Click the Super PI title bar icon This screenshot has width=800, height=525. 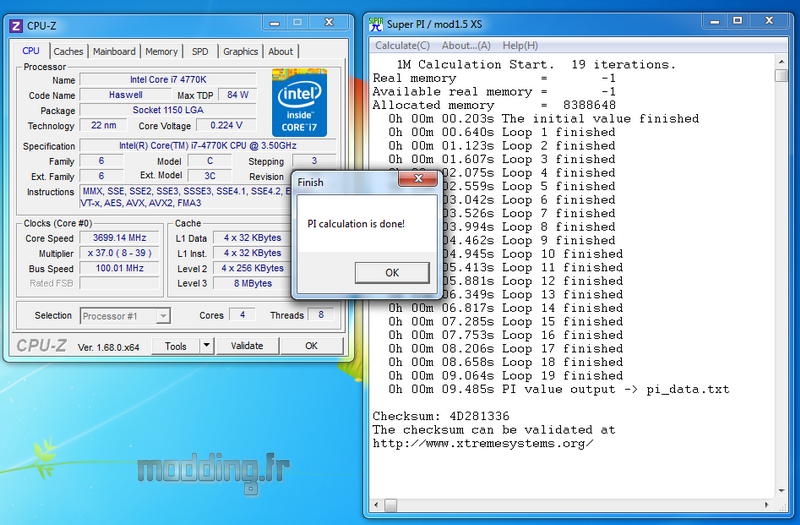(376, 24)
